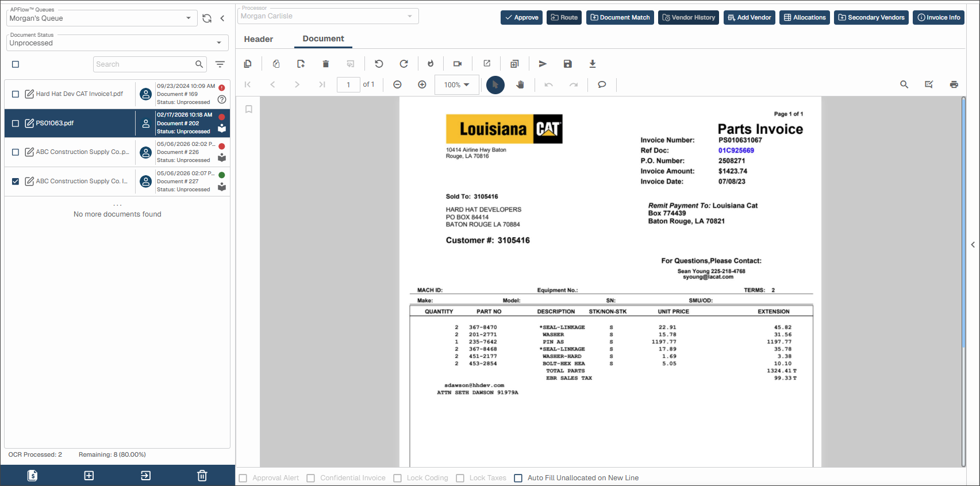Image resolution: width=980 pixels, height=486 pixels.
Task: Click the add plus icon in bottom bar
Action: point(89,476)
